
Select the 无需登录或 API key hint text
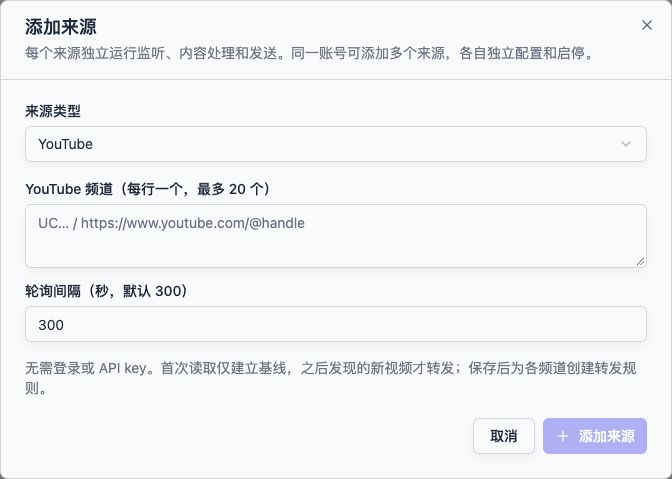click(x=330, y=378)
